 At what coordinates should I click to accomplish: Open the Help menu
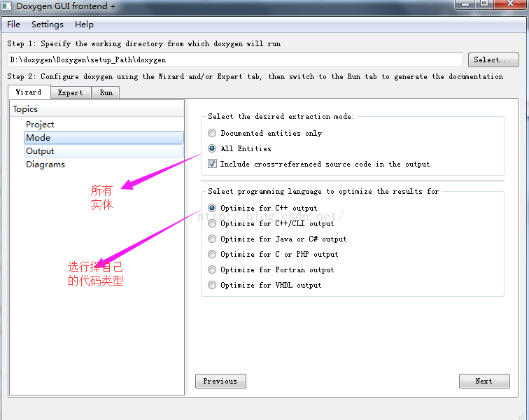tap(84, 24)
